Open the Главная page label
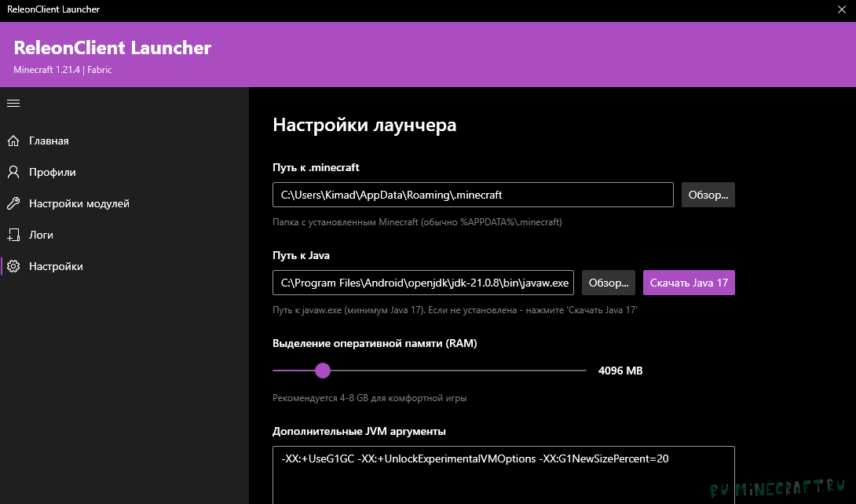The height and width of the screenshot is (504, 856). point(49,141)
